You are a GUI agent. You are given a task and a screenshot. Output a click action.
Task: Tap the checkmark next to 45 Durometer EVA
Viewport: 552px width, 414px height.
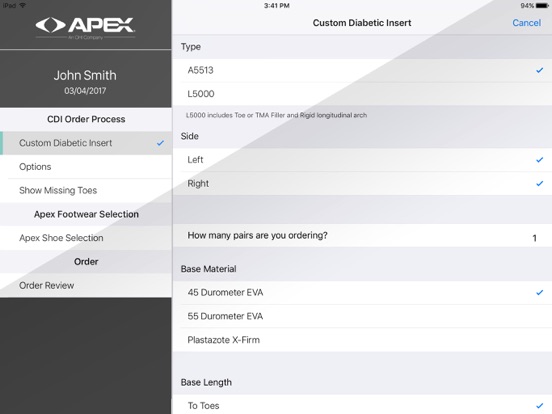coord(539,293)
